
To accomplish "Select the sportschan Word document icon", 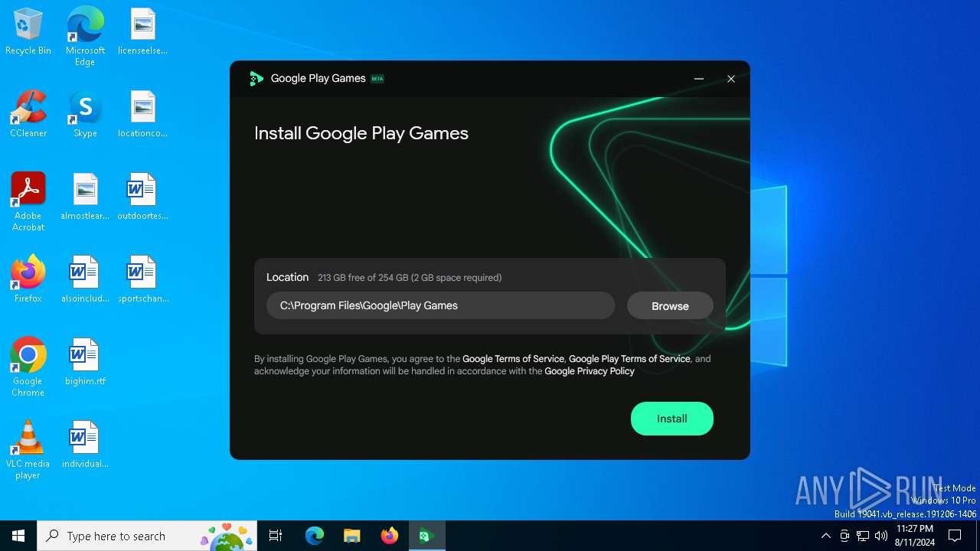I will [x=142, y=280].
